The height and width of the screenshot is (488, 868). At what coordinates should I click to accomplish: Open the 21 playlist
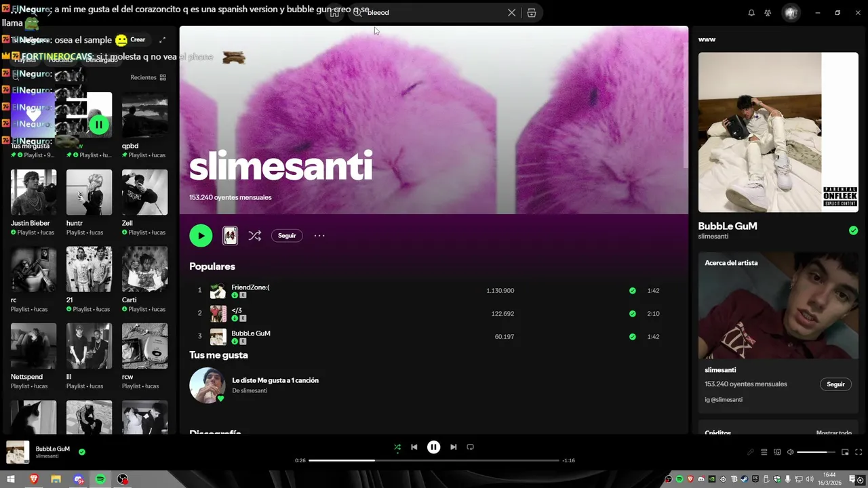pyautogui.click(x=89, y=279)
